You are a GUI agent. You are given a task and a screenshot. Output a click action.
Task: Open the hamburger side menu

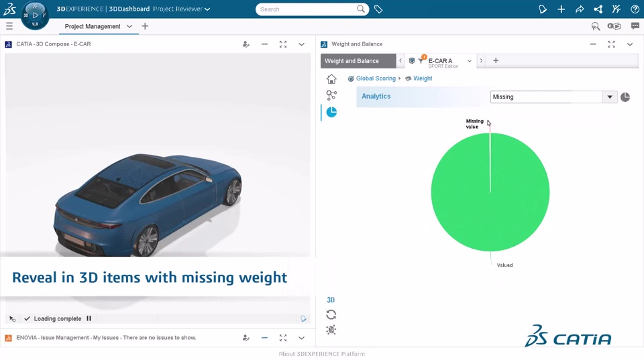click(9, 26)
